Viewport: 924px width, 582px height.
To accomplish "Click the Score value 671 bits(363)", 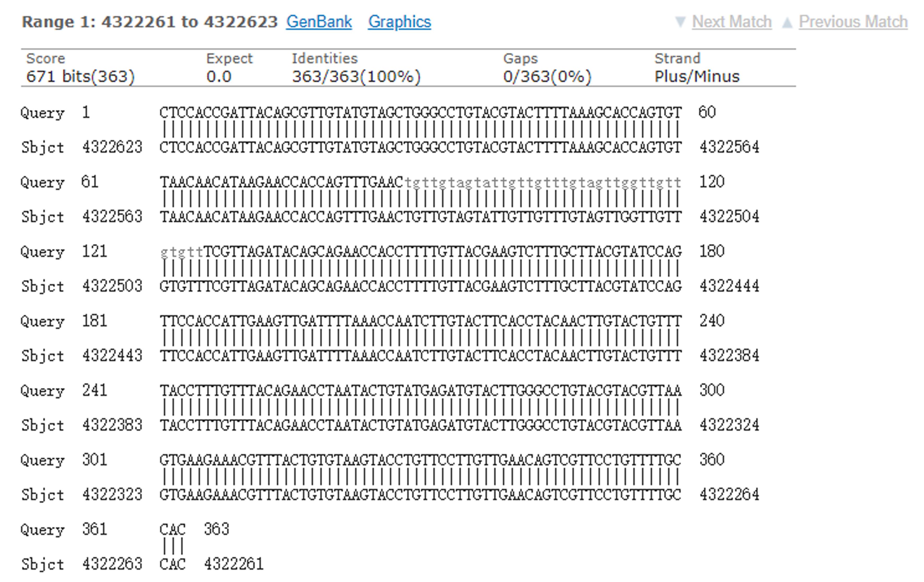I will [x=81, y=77].
